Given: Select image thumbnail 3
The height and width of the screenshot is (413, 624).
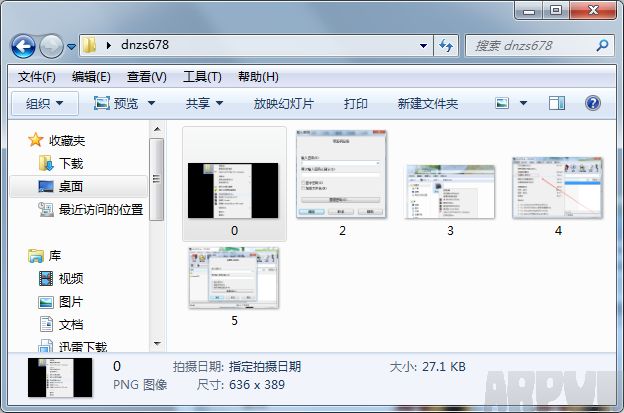Looking at the screenshot, I should tap(450, 191).
